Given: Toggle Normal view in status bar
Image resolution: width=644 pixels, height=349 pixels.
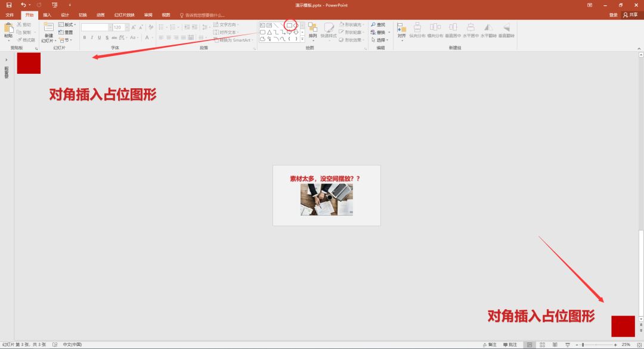Looking at the screenshot, I should pyautogui.click(x=530, y=345).
